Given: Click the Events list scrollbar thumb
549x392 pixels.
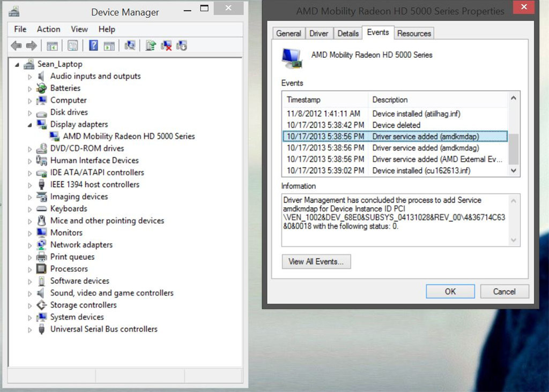Looking at the screenshot, I should tap(513, 149).
